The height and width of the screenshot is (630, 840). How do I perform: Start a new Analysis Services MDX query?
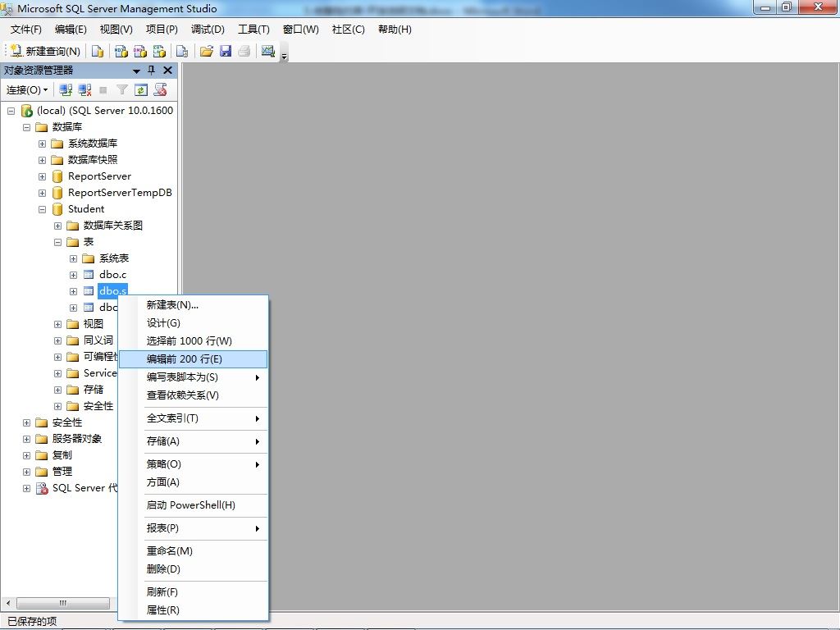[121, 51]
